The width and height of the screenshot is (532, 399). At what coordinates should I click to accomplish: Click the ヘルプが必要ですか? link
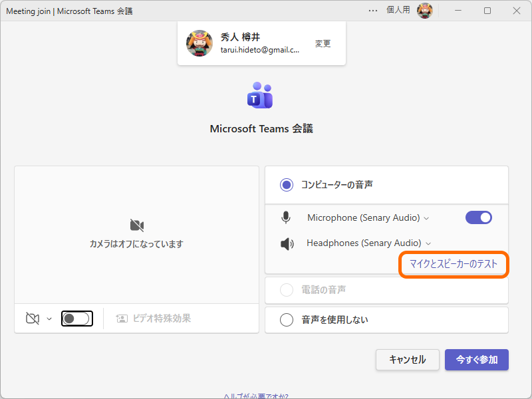click(256, 396)
